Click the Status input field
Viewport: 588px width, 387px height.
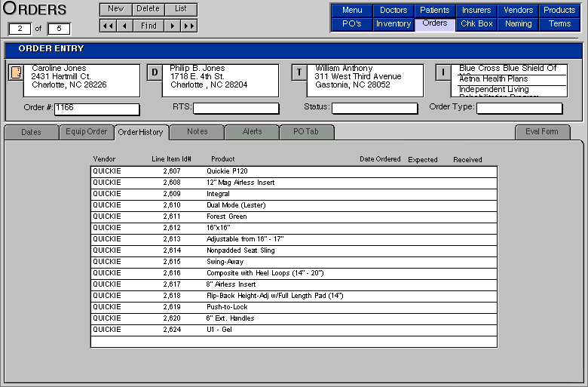coord(375,108)
